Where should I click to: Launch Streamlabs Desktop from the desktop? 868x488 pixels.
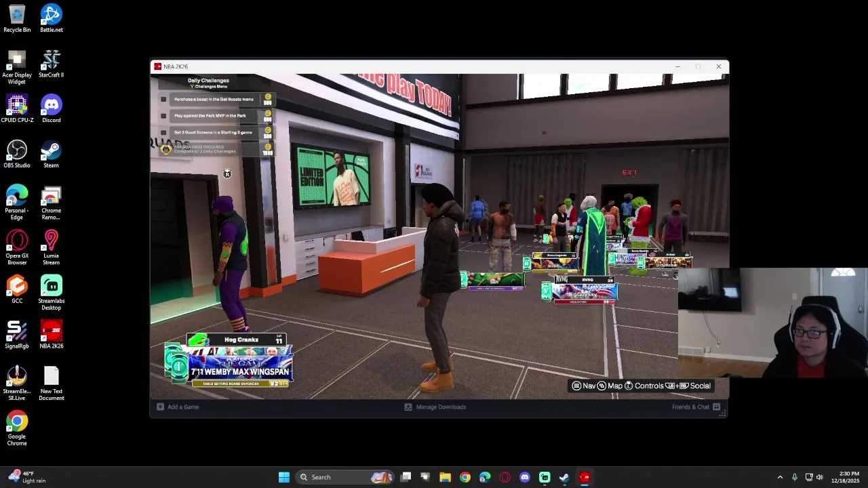pos(52,293)
